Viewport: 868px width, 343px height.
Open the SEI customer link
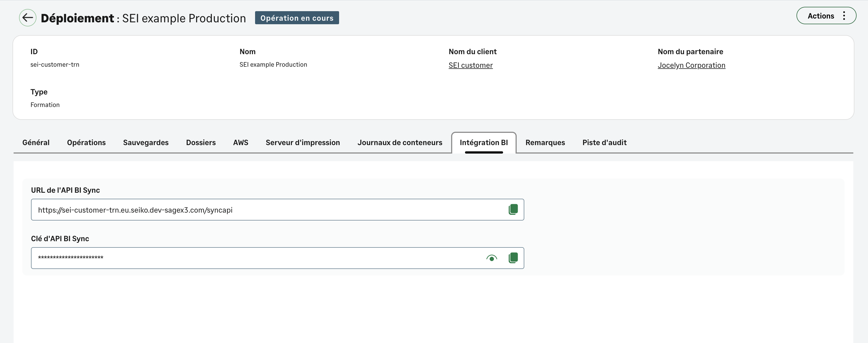(x=470, y=65)
